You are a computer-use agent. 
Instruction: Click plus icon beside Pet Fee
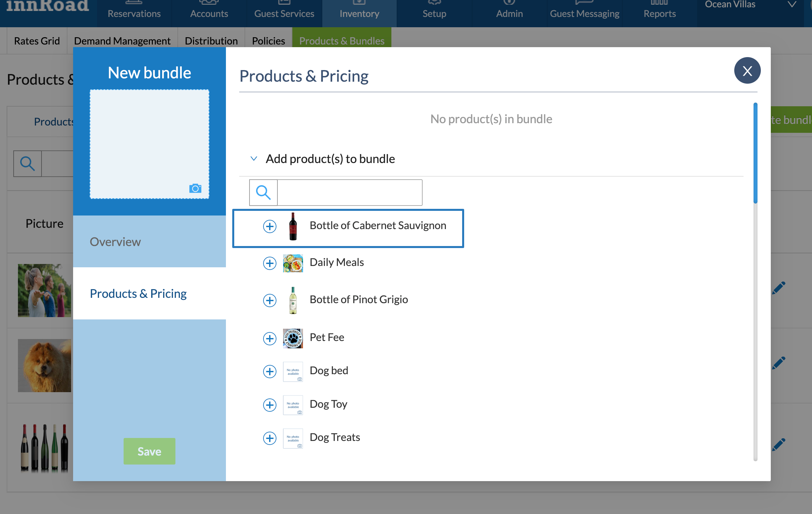[x=269, y=338]
